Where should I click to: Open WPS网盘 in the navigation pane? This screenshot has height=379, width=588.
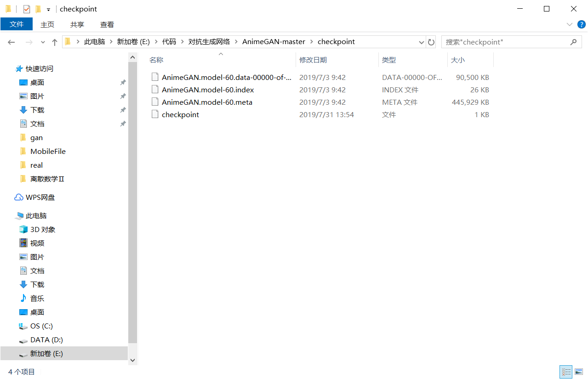tap(40, 197)
